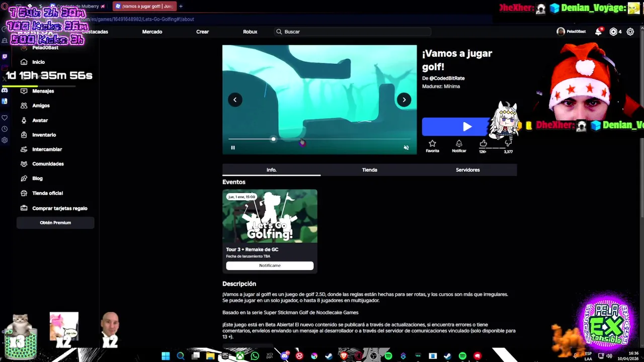The height and width of the screenshot is (362, 644).
Task: Open Xbox app from the taskbar
Action: click(x=240, y=356)
